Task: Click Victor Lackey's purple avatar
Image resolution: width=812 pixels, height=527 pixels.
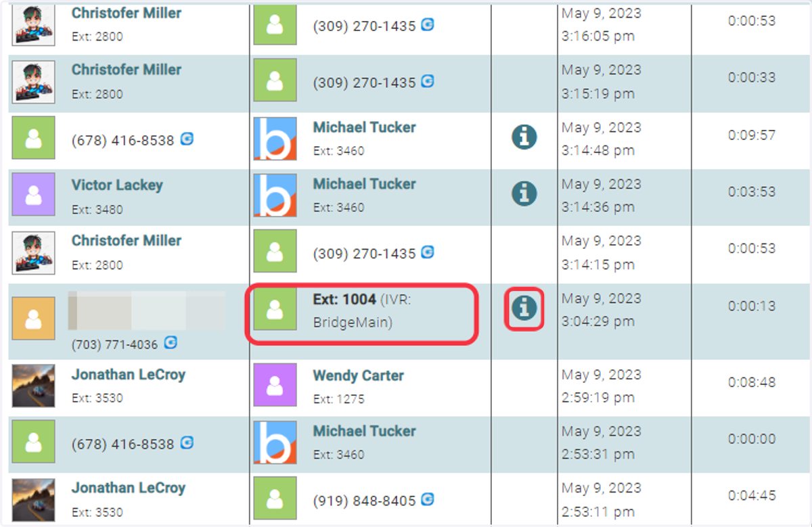Action: coord(34,196)
